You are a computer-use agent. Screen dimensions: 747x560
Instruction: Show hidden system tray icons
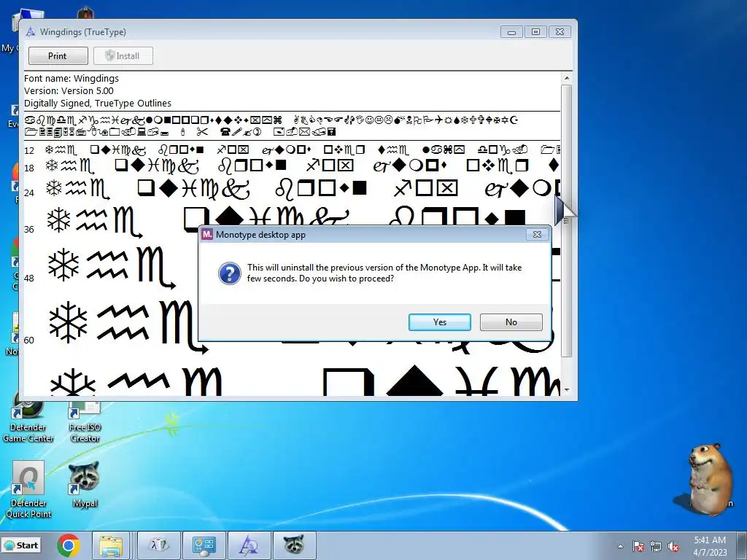coord(620,546)
